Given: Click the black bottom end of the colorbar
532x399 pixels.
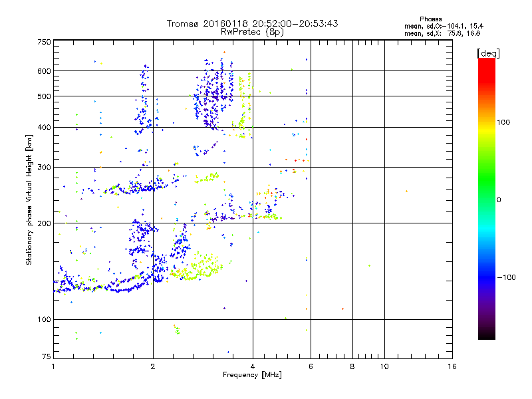Looking at the screenshot, I should point(487,334).
